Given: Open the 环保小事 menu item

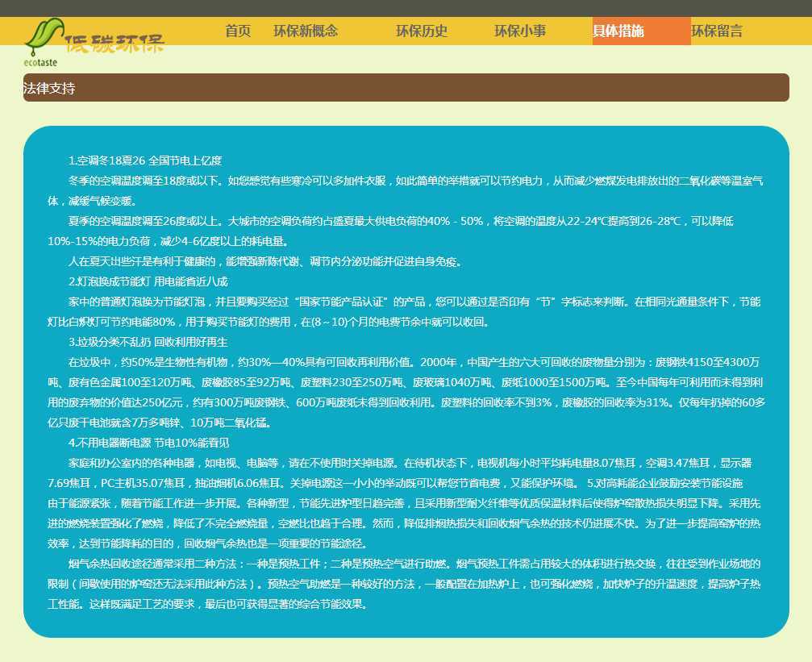Looking at the screenshot, I should click(x=520, y=31).
